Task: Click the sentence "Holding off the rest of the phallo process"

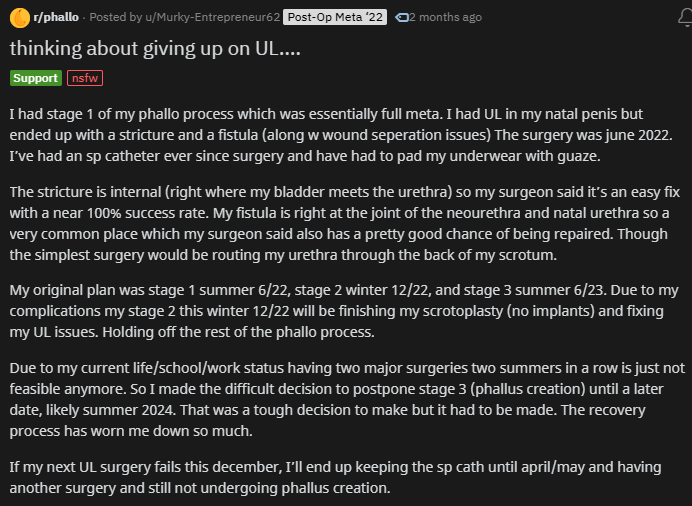Action: (x=238, y=332)
